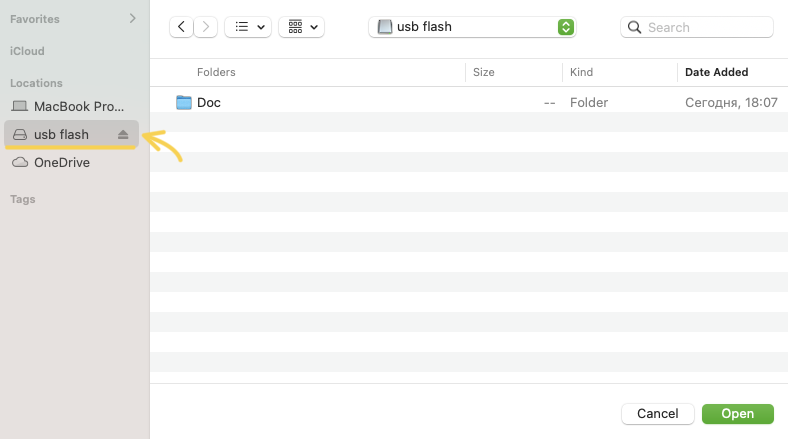Select the Tags sidebar heading
This screenshot has width=788, height=439.
pos(23,199)
